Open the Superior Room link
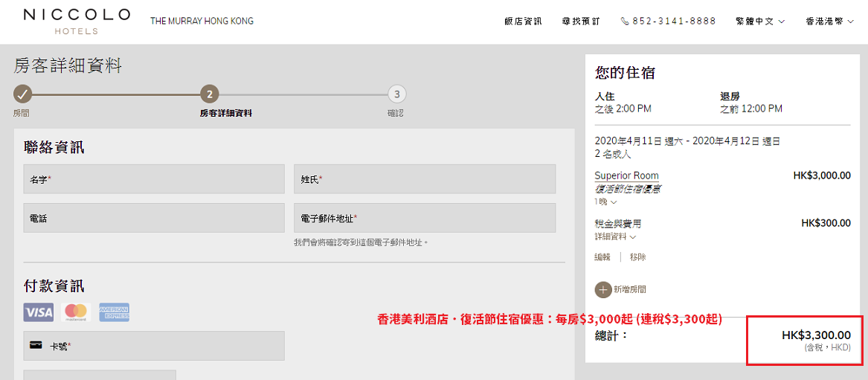Image resolution: width=868 pixels, height=380 pixels. [x=627, y=176]
